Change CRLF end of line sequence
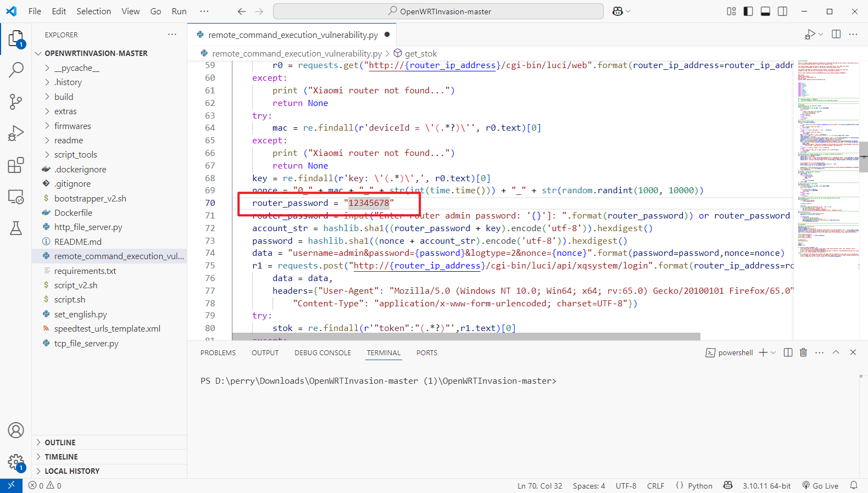This screenshot has height=493, width=868. point(655,486)
